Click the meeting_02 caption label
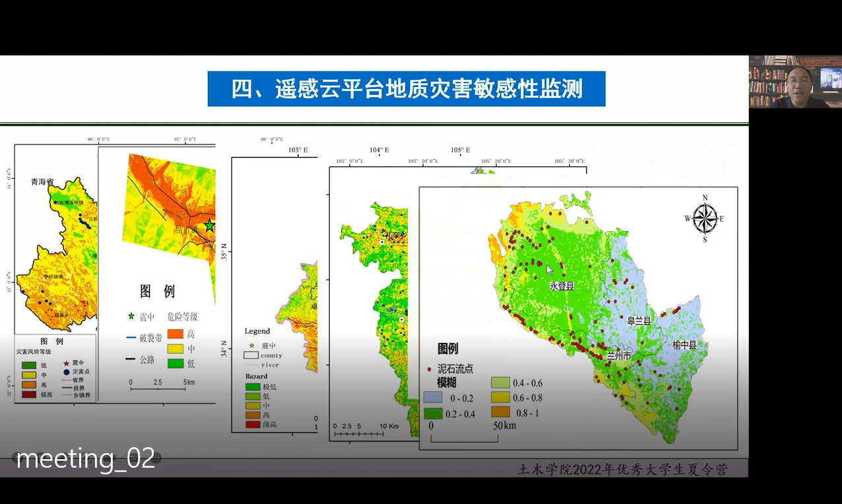 tap(86, 458)
